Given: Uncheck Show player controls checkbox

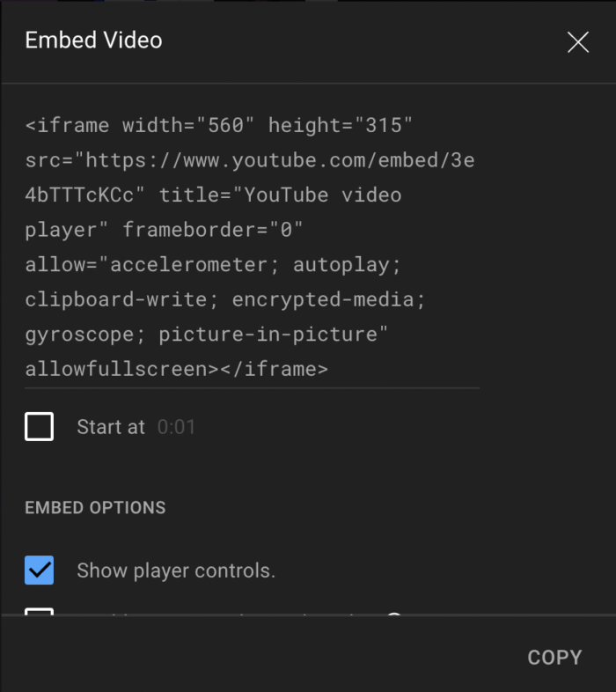Looking at the screenshot, I should (40, 571).
